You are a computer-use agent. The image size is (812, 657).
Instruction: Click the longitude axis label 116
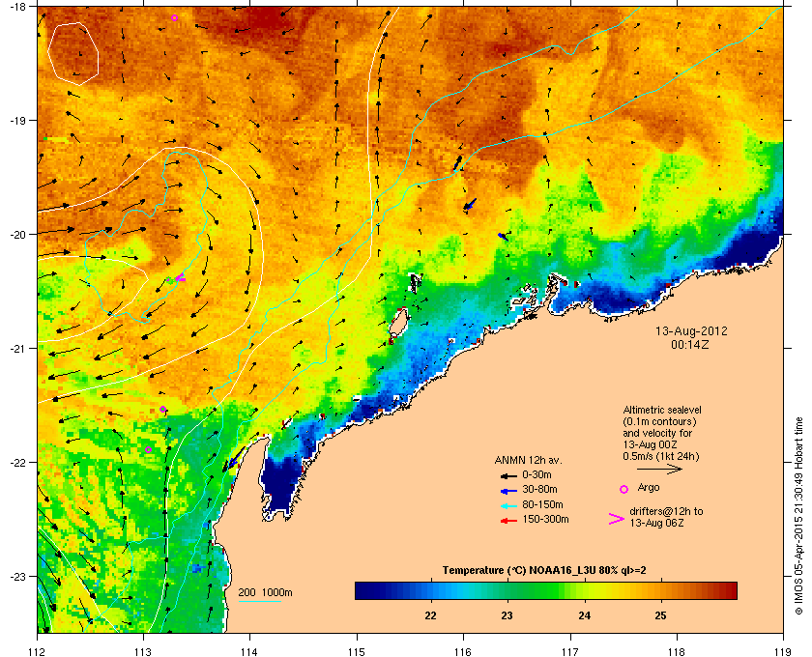(x=463, y=651)
